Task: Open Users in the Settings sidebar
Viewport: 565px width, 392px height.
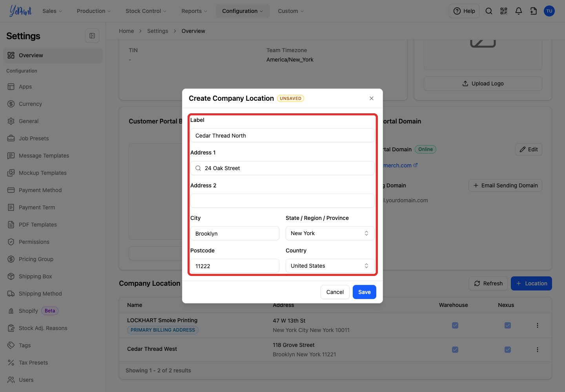Action: (53, 380)
